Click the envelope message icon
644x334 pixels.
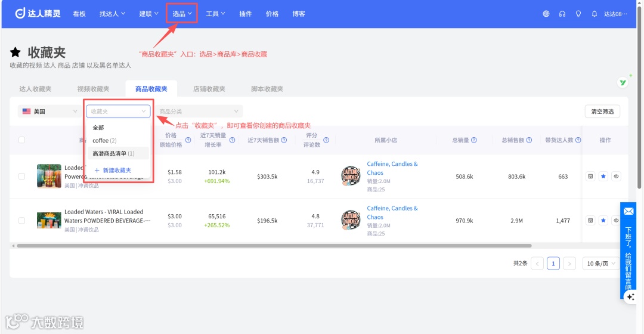pos(628,211)
